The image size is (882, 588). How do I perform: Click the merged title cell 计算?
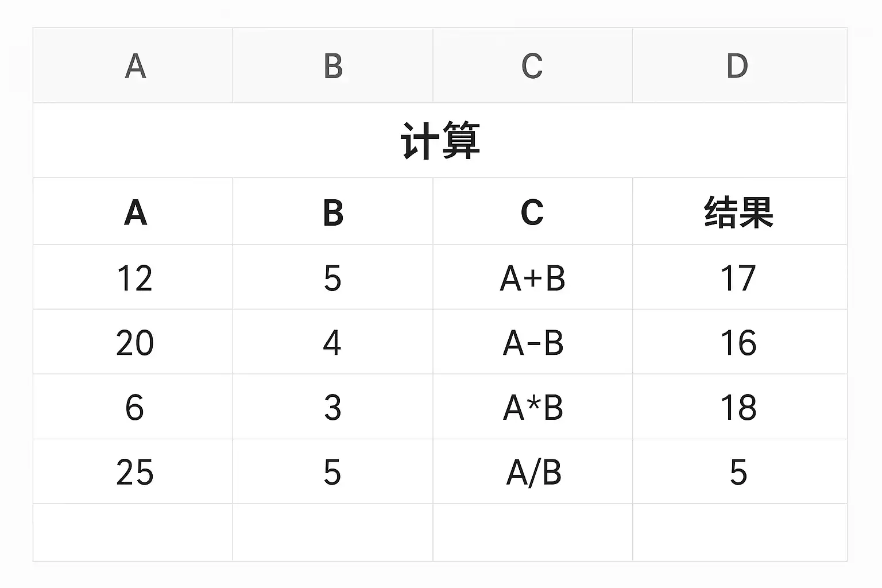(440, 141)
